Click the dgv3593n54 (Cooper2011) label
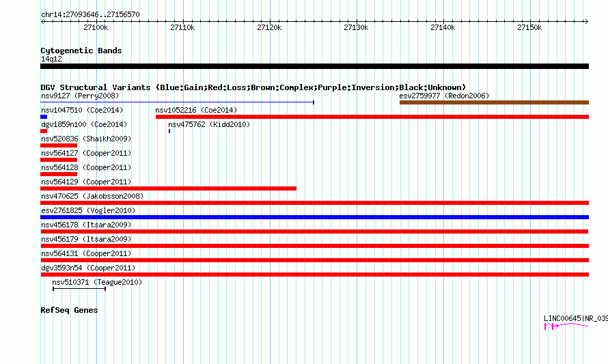 88,268
